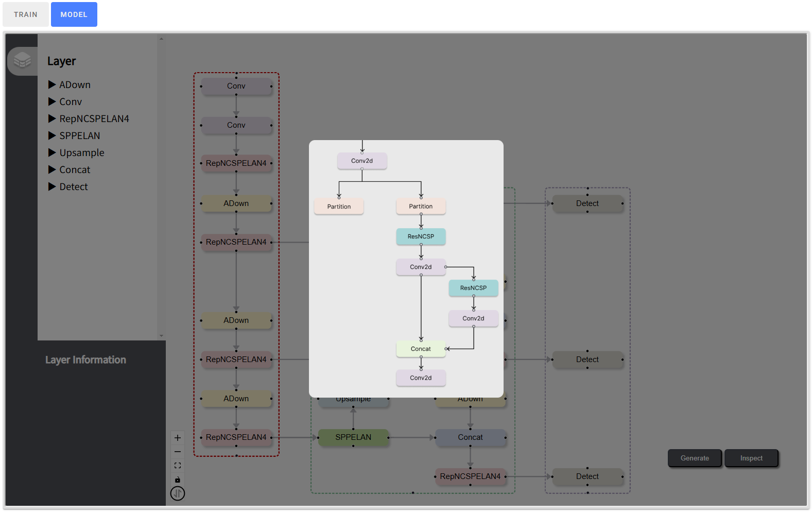The image size is (812, 513).
Task: Click the circular up-down arrows direction icon
Action: click(x=178, y=493)
